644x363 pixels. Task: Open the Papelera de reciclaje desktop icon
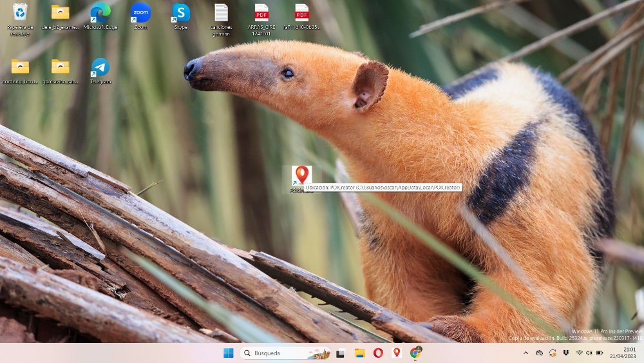(19, 13)
